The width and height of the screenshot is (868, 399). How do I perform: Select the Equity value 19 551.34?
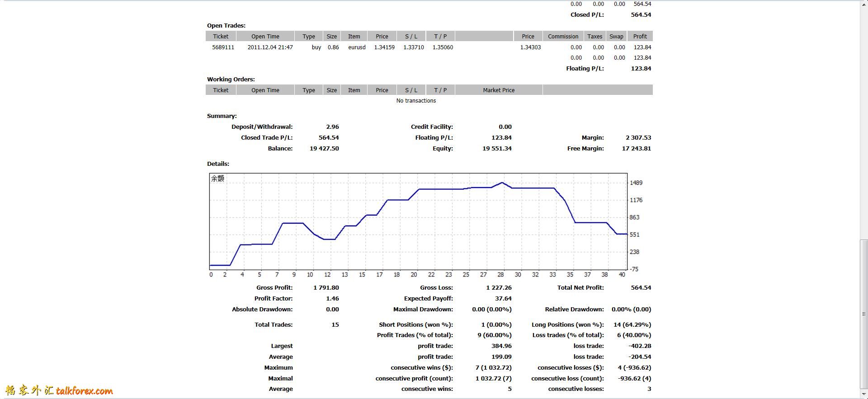(497, 148)
